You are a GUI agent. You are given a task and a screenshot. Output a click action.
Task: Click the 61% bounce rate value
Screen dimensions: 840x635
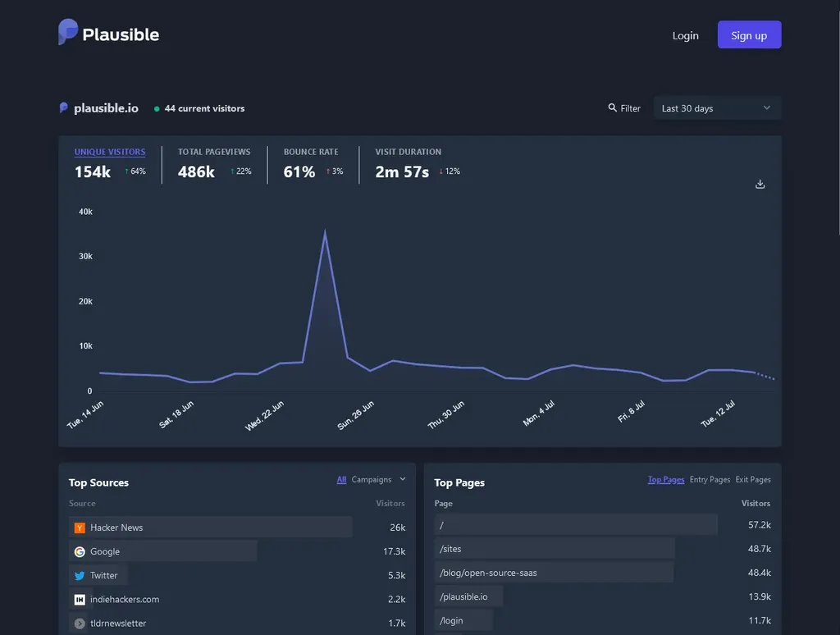tap(299, 172)
